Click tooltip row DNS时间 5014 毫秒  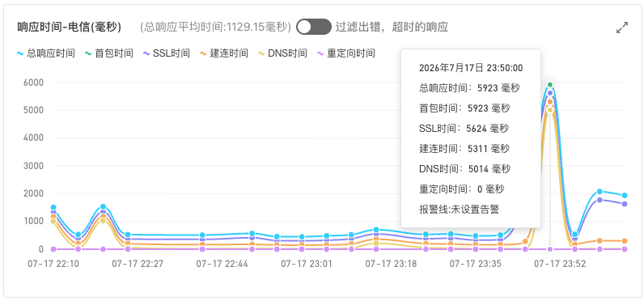(465, 169)
